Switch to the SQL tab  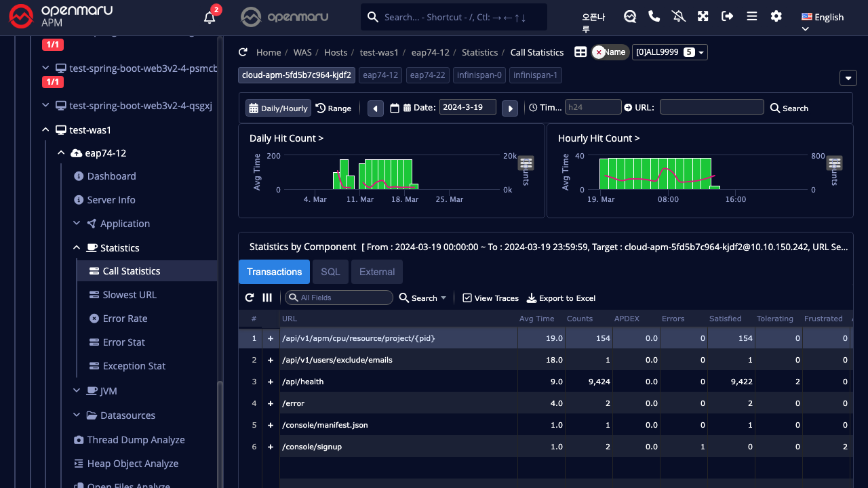pyautogui.click(x=330, y=272)
